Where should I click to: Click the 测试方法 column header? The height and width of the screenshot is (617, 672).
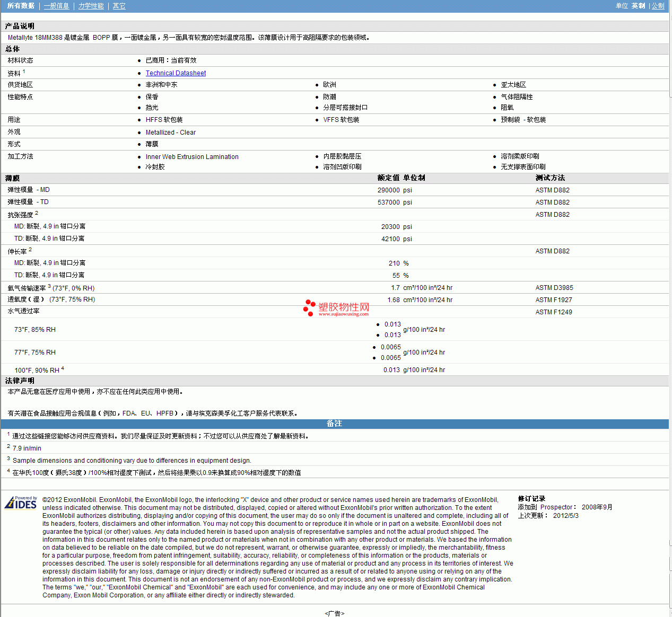550,178
